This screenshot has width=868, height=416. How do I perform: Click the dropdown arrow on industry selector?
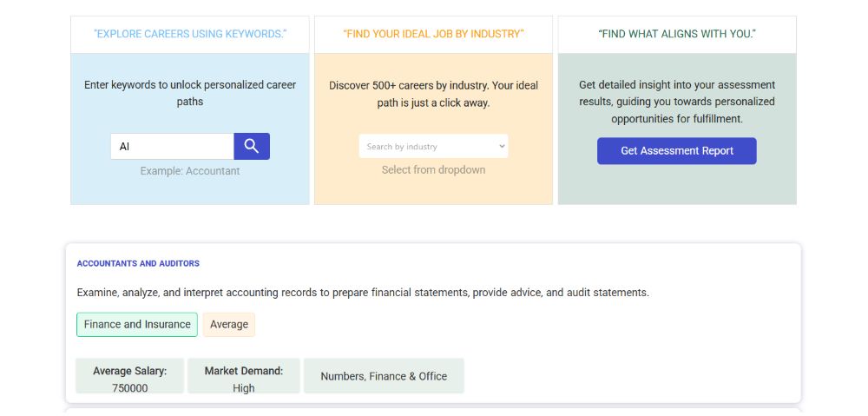tap(502, 147)
